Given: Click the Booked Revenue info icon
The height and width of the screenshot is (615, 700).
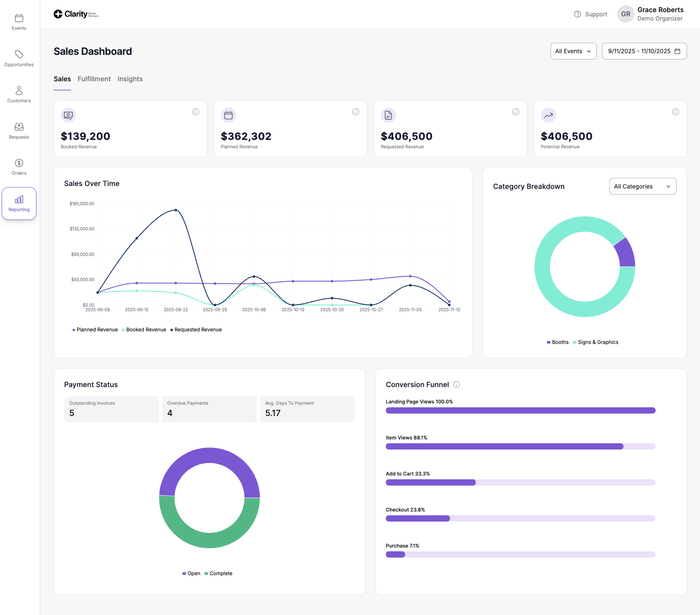Looking at the screenshot, I should tap(195, 112).
